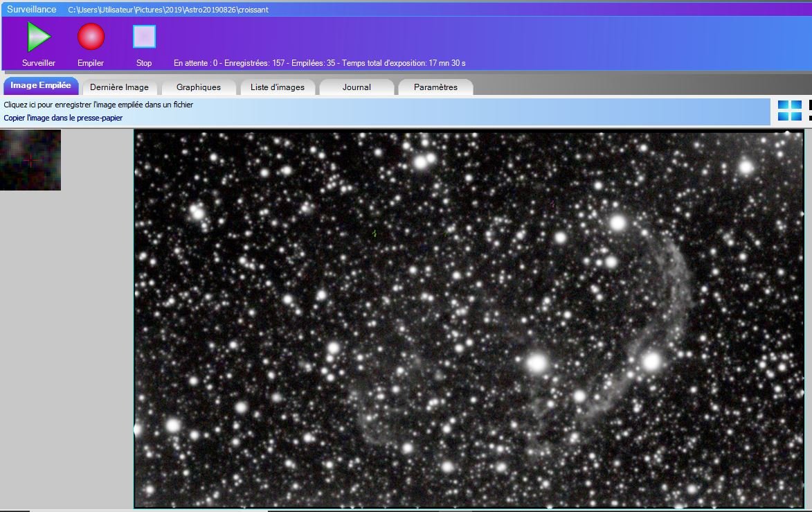Click the red Empiler stacking circle
This screenshot has height=512, width=812.
click(x=91, y=37)
